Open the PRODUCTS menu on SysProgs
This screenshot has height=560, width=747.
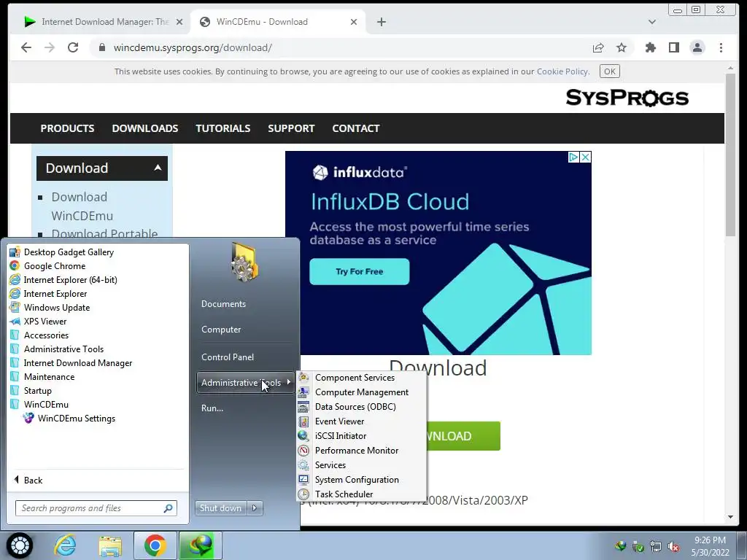[x=67, y=128]
